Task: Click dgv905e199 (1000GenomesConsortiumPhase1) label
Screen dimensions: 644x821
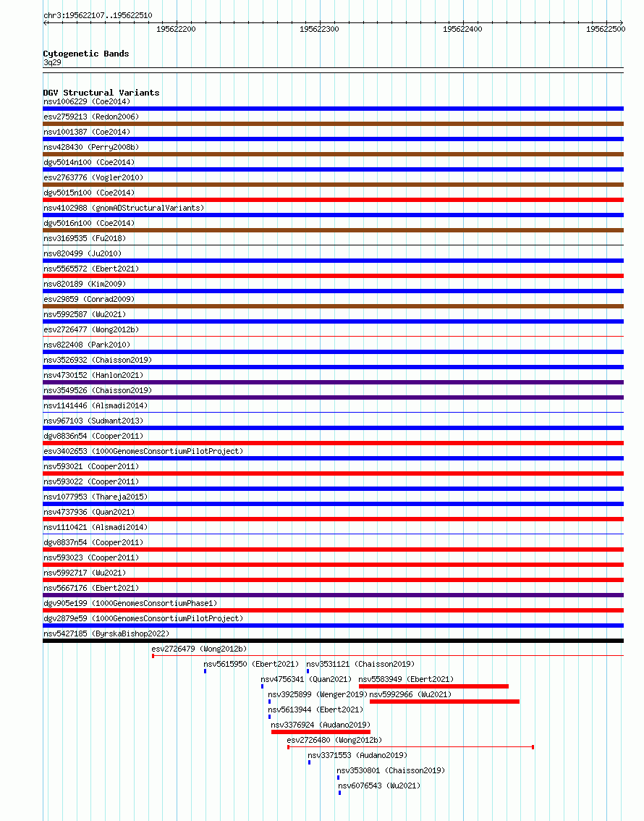Action: 130,602
